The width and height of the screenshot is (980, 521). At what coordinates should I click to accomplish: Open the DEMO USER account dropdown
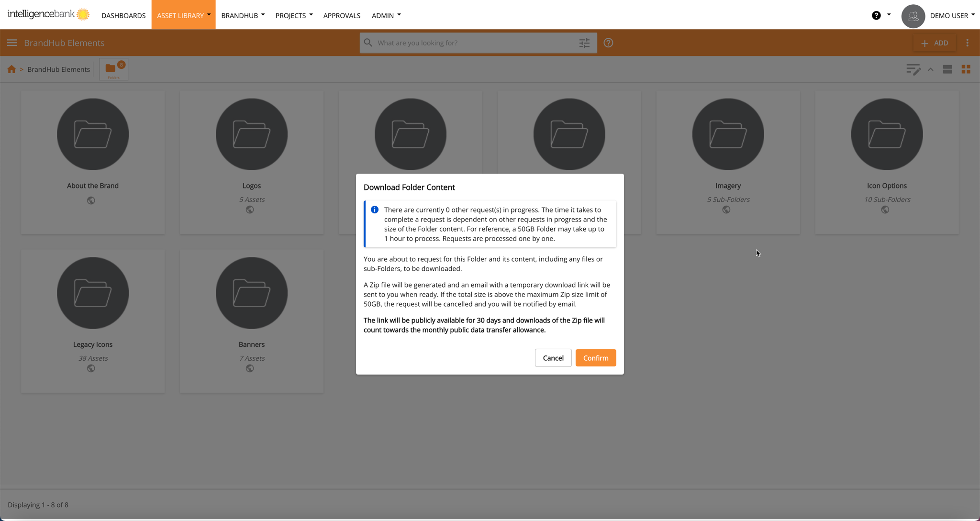pyautogui.click(x=952, y=15)
